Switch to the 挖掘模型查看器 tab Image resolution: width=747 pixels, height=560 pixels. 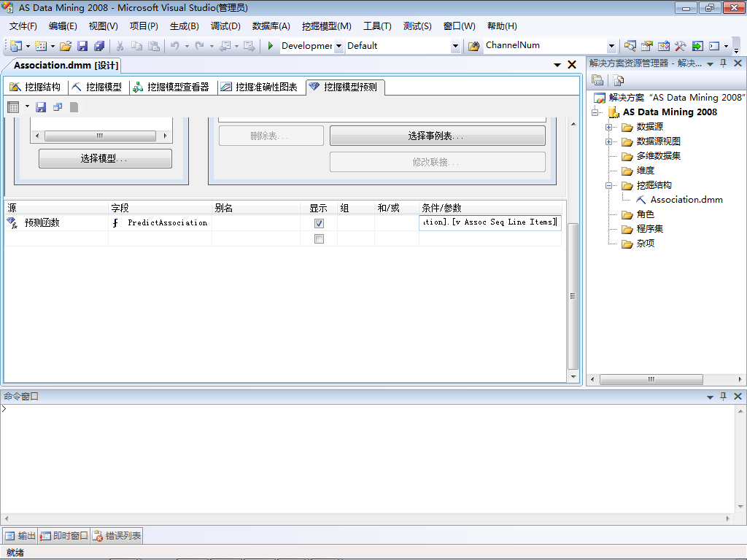coord(171,87)
